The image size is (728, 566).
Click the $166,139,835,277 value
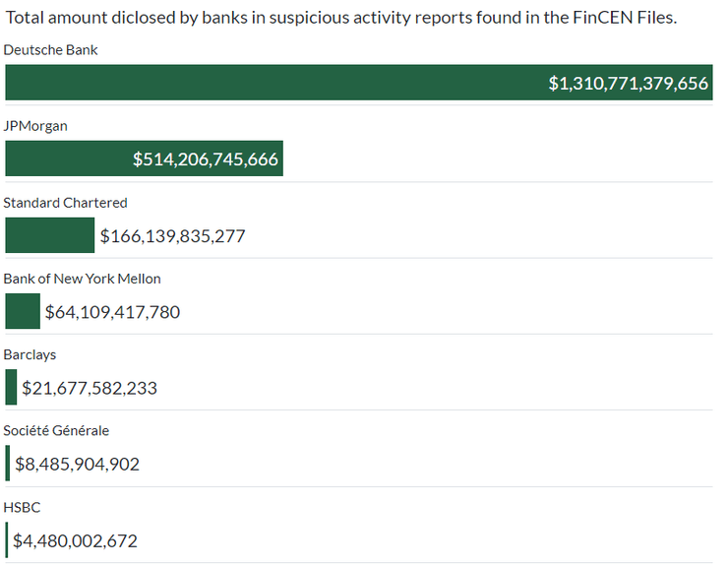pos(172,236)
